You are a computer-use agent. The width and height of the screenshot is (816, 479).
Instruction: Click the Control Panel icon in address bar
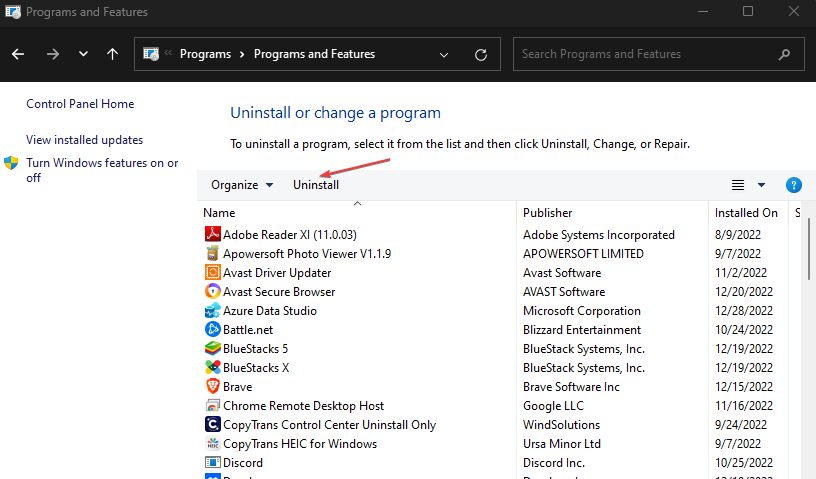coord(151,54)
